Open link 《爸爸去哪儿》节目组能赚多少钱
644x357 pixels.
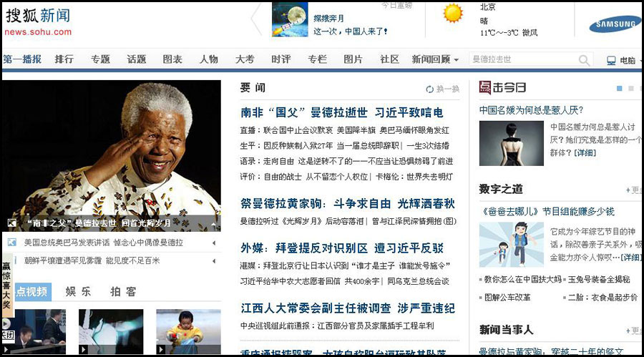[x=547, y=211]
